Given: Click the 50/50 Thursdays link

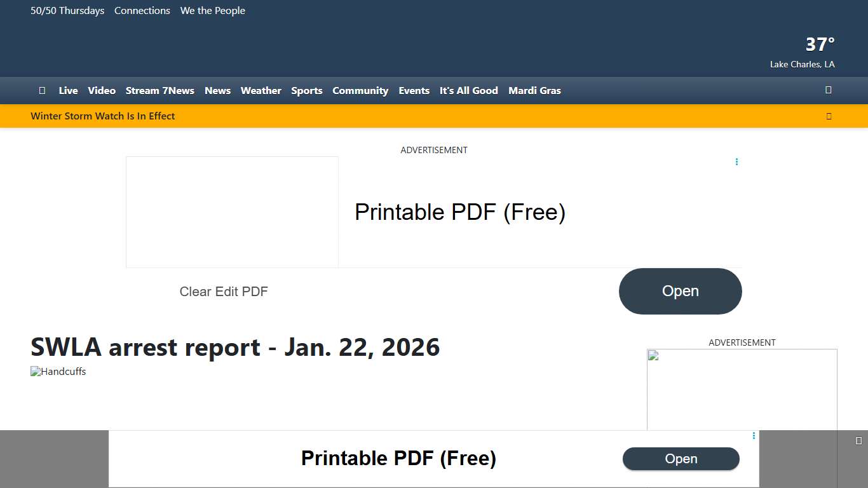Looking at the screenshot, I should (x=67, y=11).
